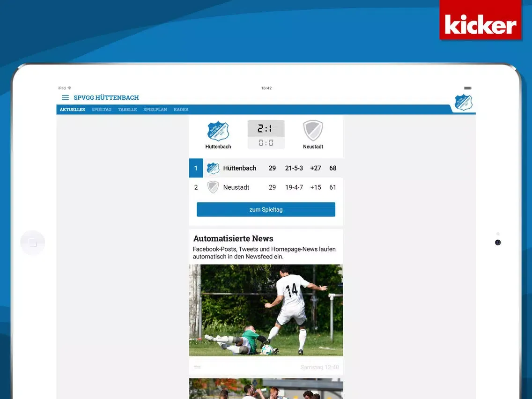Tap the Hüttenbach club crest in header corner
532x399 pixels.
pyautogui.click(x=464, y=103)
